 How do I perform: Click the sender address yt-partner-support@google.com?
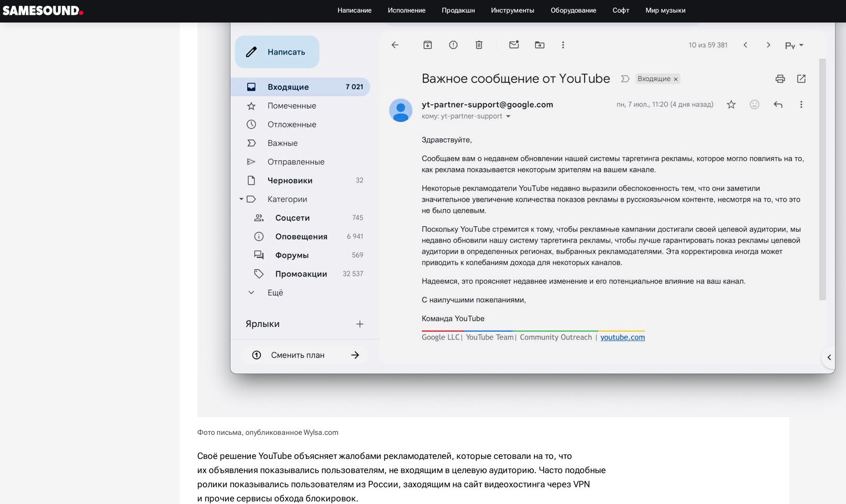pyautogui.click(x=487, y=105)
